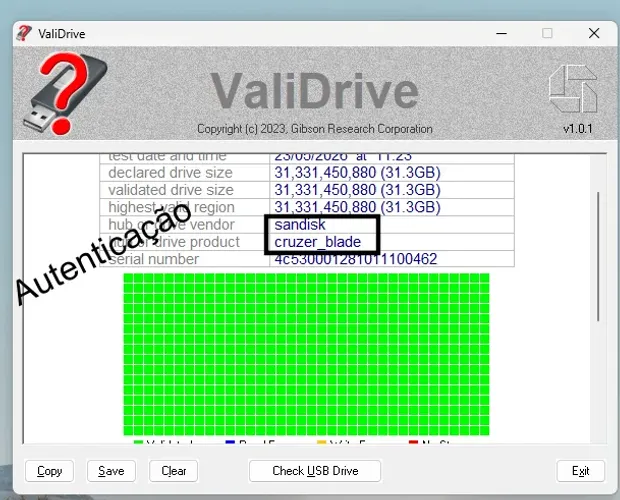Click the Save button
The width and height of the screenshot is (620, 500).
[x=111, y=471]
